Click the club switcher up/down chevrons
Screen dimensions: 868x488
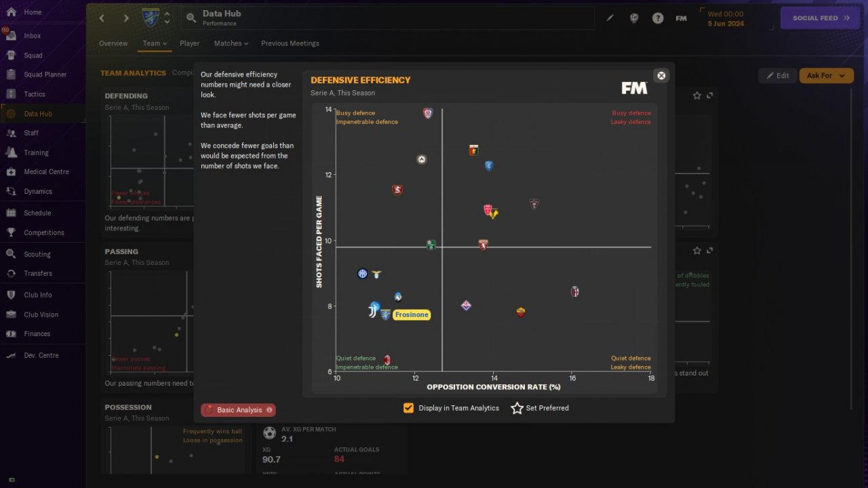(x=167, y=18)
